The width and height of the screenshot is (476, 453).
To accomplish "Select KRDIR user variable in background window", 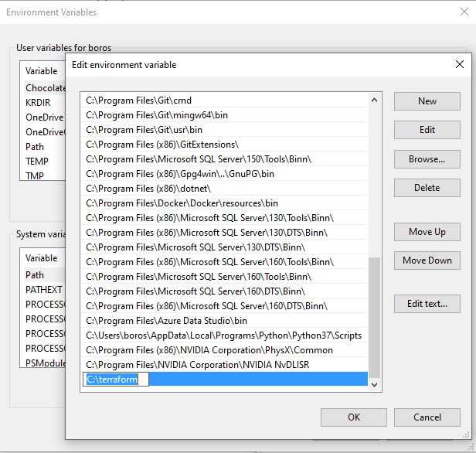I will point(44,103).
